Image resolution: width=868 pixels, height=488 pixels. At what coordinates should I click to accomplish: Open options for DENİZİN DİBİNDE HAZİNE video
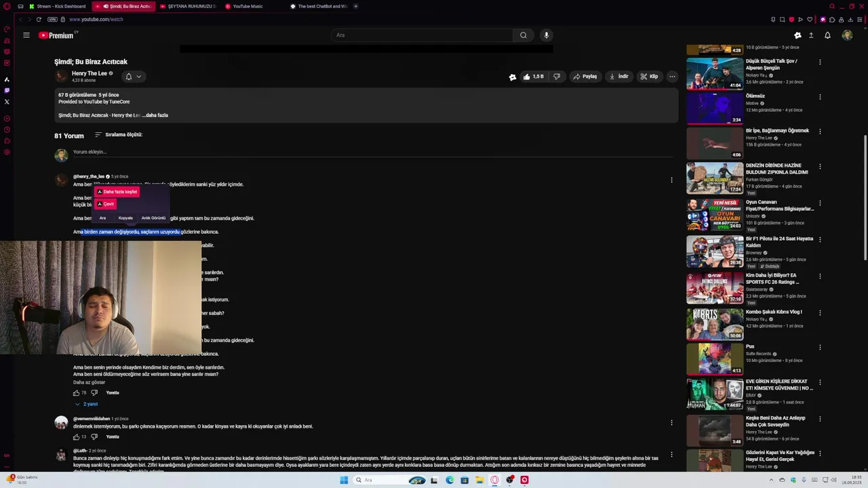tap(820, 166)
